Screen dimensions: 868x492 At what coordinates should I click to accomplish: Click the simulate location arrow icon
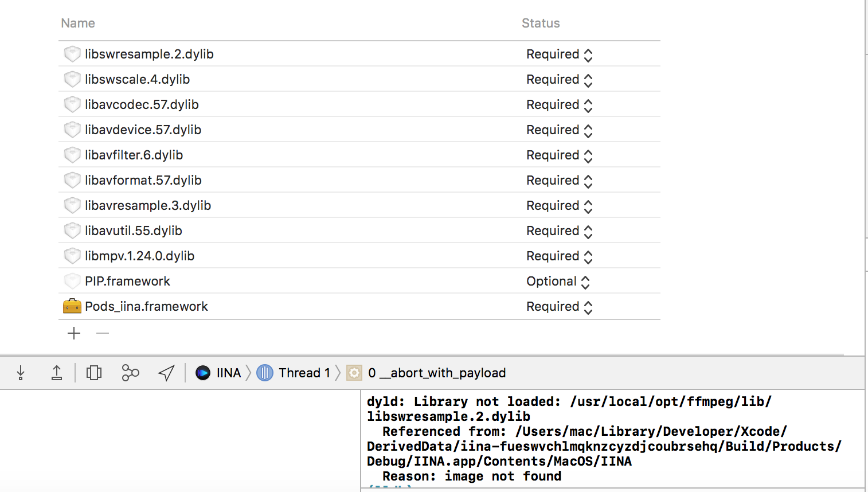pyautogui.click(x=166, y=373)
